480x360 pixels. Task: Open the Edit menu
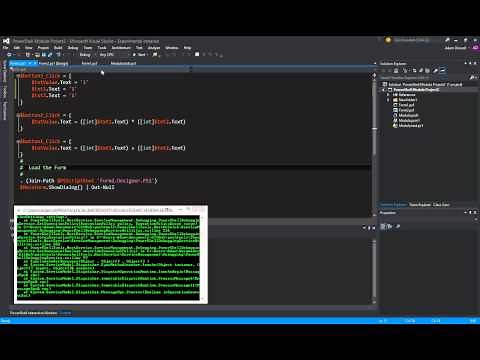click(17, 48)
